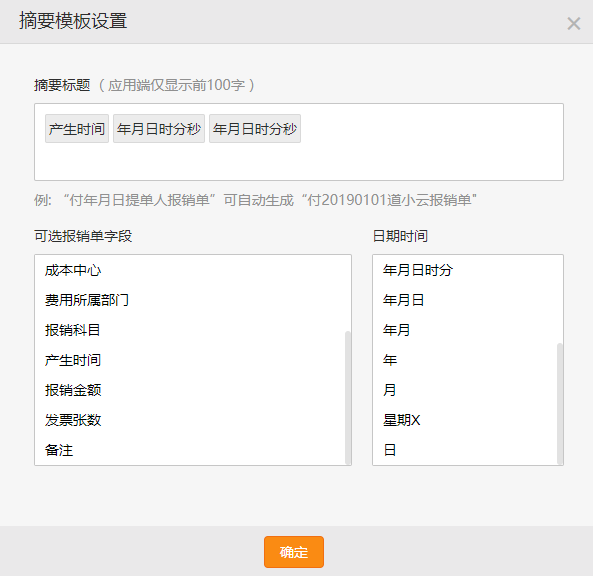Select 发票张数 field
593x576 pixels.
coord(73,420)
